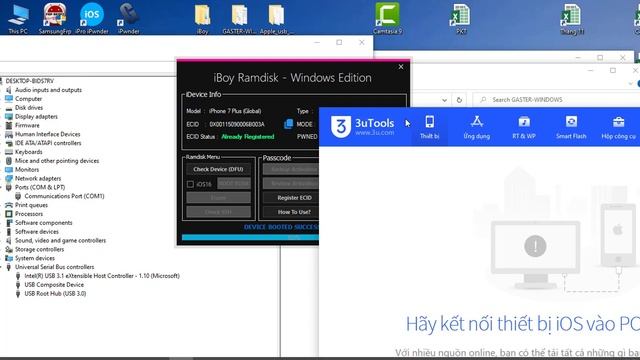Select Software devices in Device Manager
This screenshot has height=360, width=640.
pyautogui.click(x=37, y=231)
